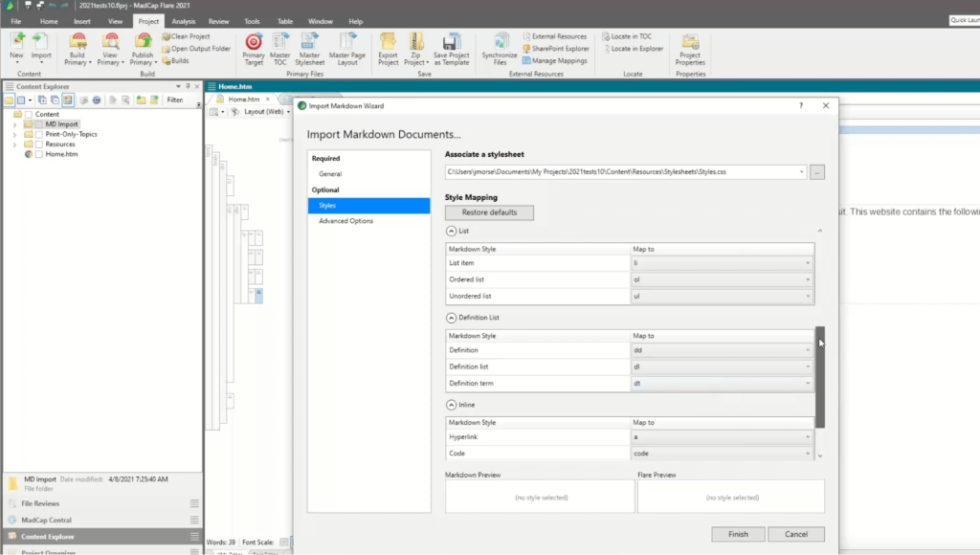Tick the Print-Only-Topics checkbox
This screenshot has width=980, height=555.
[x=39, y=134]
